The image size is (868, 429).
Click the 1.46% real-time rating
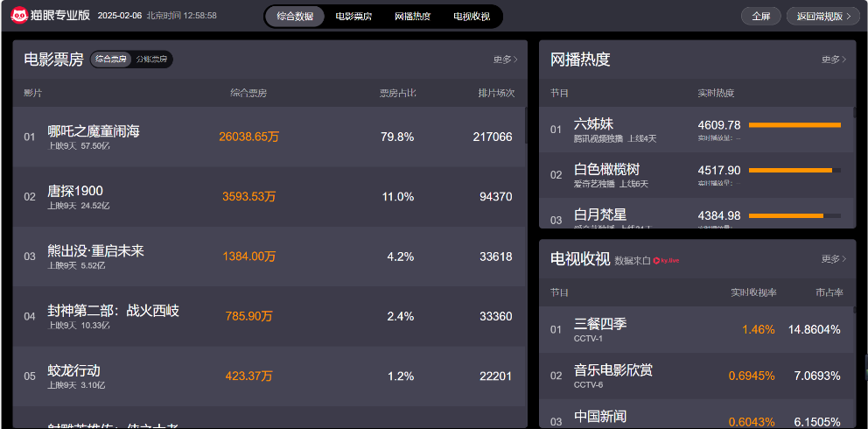[x=759, y=330]
